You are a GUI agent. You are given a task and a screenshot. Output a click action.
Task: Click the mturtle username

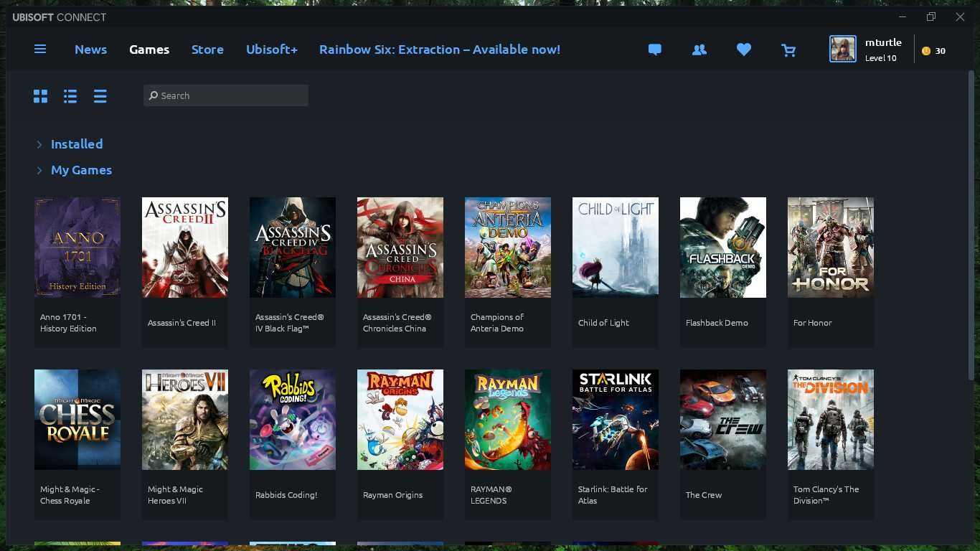[883, 42]
